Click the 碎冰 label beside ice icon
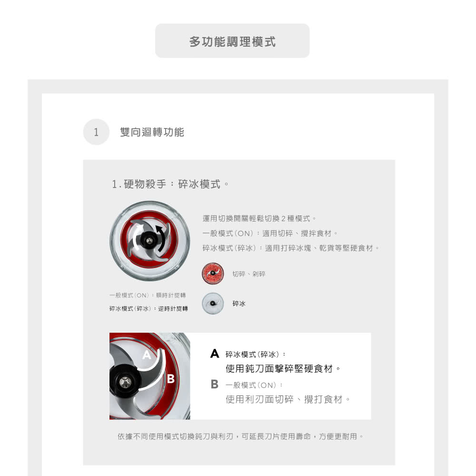The height and width of the screenshot is (476, 476). [239, 304]
